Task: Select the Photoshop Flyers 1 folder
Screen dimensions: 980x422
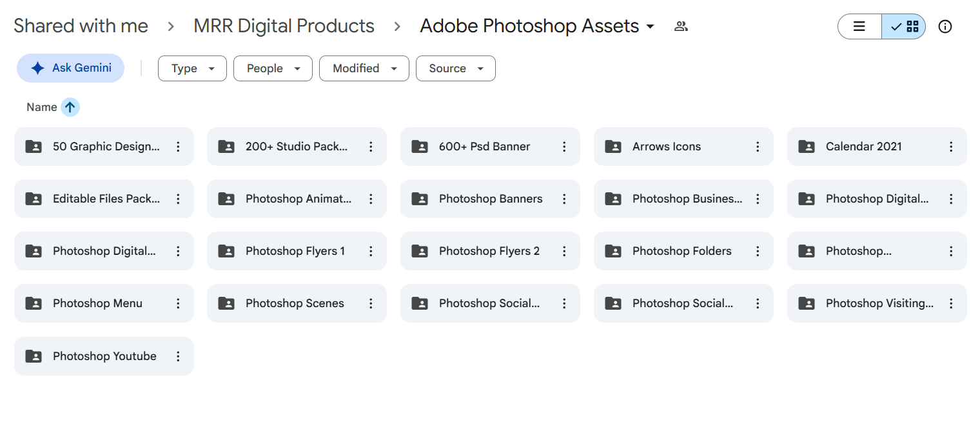Action: tap(297, 251)
